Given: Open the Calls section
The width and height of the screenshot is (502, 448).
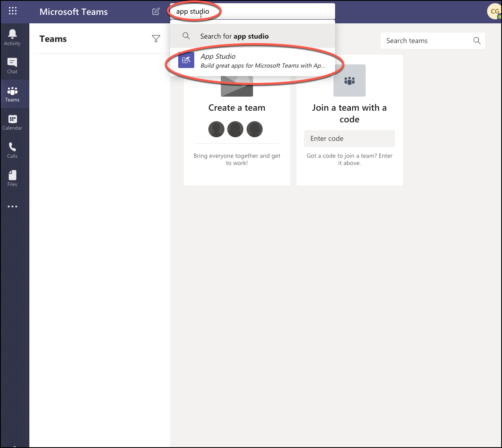Looking at the screenshot, I should 12,150.
